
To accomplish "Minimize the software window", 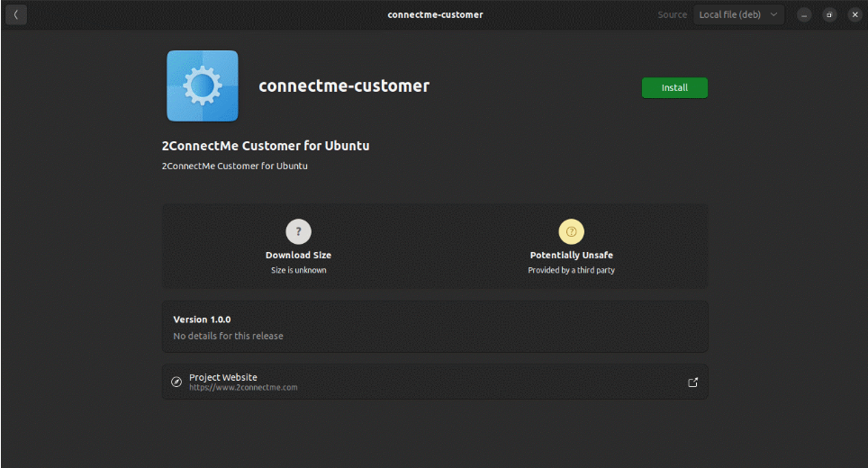I will pos(804,15).
